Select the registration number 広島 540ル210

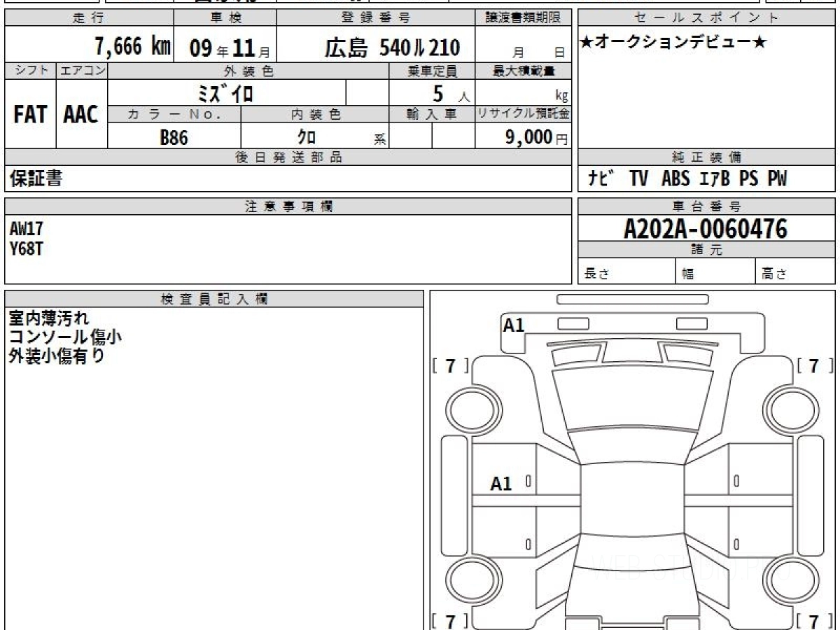[x=392, y=48]
